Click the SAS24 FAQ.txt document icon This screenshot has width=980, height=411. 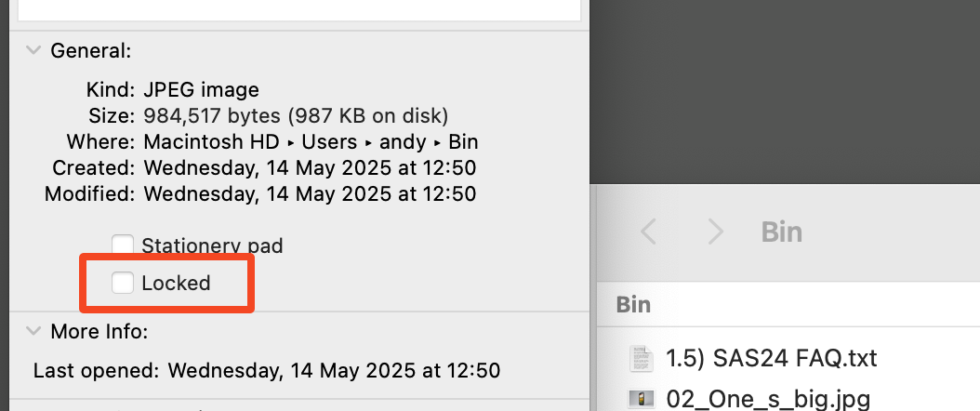tap(639, 358)
